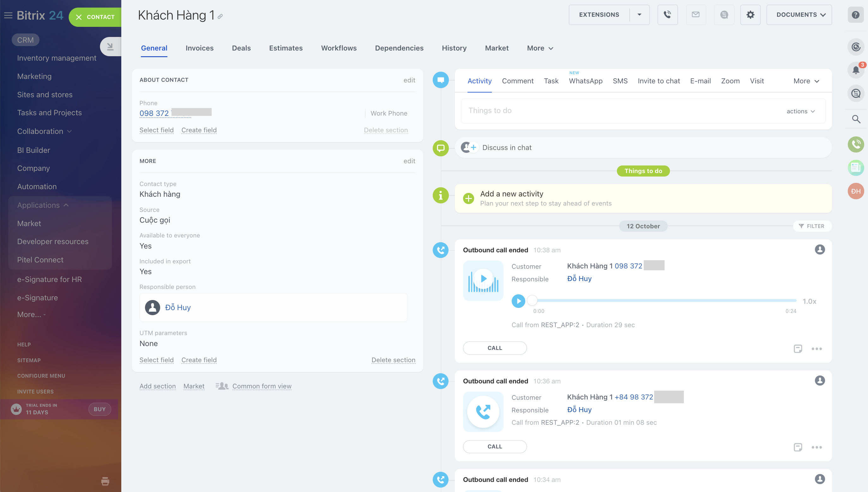
Task: Click the green telephony icon in right sidebar
Action: (856, 144)
